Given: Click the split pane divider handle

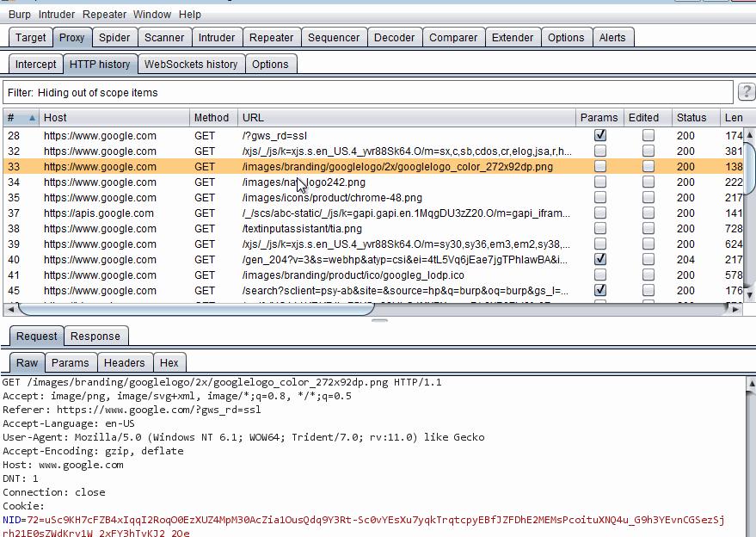Looking at the screenshot, I should 378,320.
